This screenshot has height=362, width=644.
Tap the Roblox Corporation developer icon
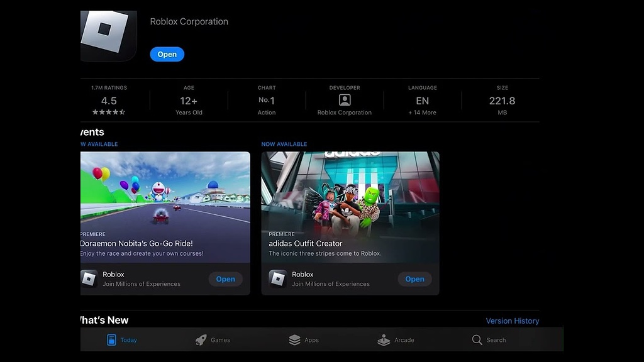(x=344, y=100)
